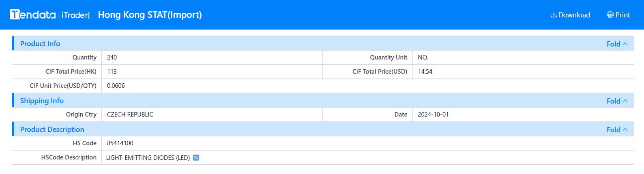Click the Date field label
Screen dimensions: 644x174
pos(401,115)
